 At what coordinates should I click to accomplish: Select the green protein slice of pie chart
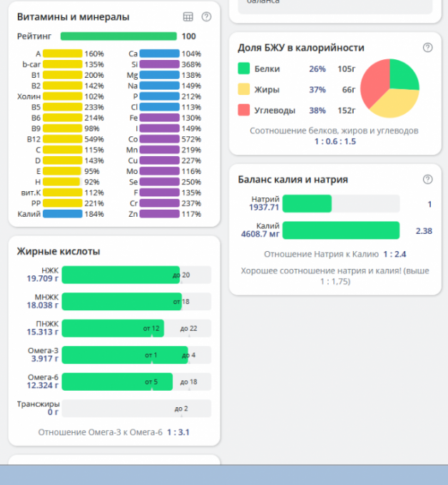pos(402,76)
